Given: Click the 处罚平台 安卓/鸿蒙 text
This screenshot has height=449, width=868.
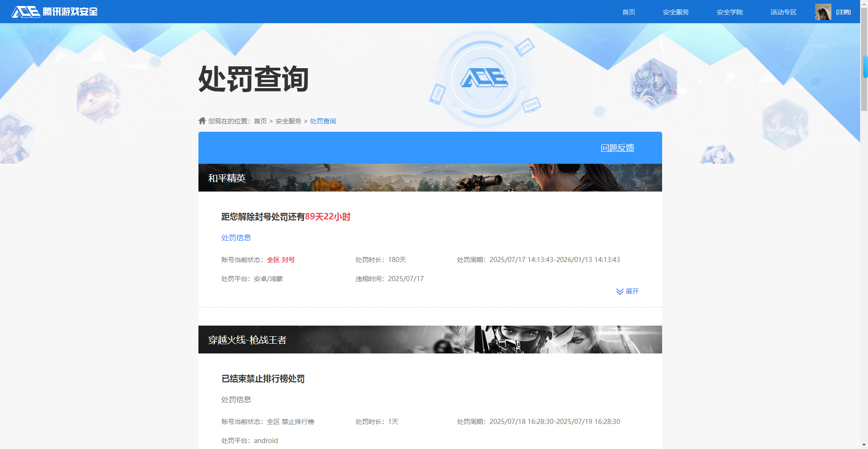Looking at the screenshot, I should (x=252, y=279).
